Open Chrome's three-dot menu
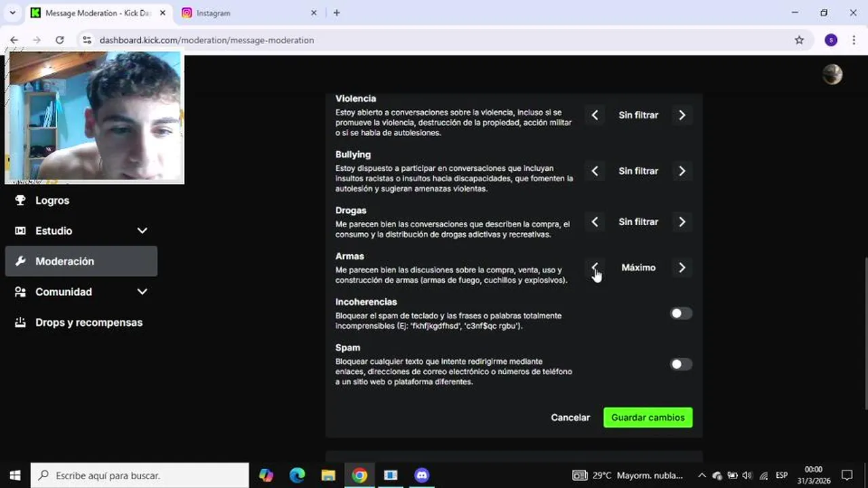Image resolution: width=868 pixels, height=488 pixels. 854,40
